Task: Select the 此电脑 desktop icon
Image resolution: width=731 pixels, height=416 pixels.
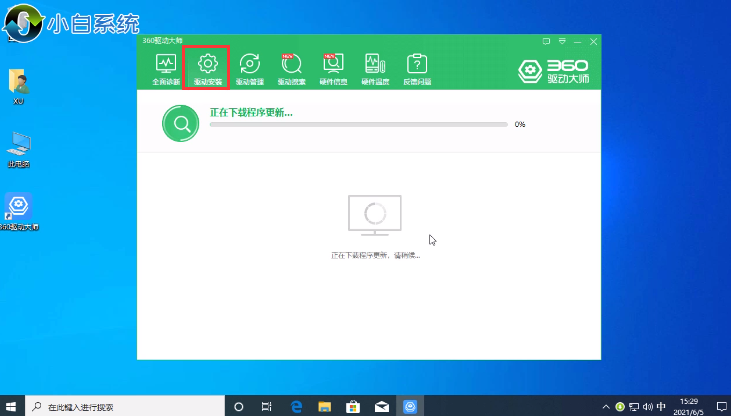Action: (19, 149)
